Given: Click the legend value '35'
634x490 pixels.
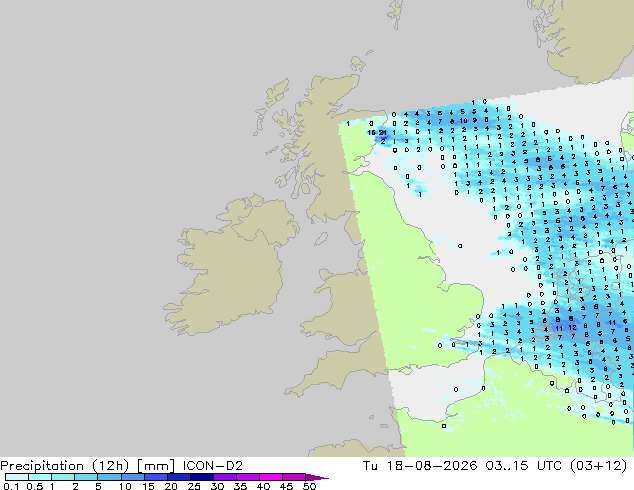Looking at the screenshot, I should [240, 486].
